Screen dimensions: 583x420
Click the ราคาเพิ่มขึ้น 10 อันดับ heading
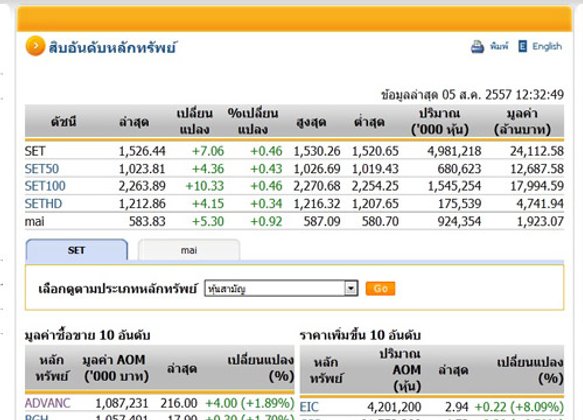click(x=360, y=335)
